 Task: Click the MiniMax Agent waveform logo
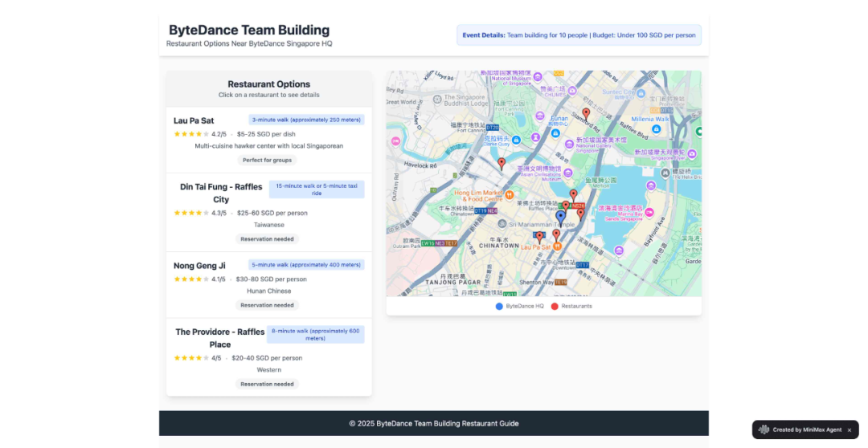click(x=764, y=430)
